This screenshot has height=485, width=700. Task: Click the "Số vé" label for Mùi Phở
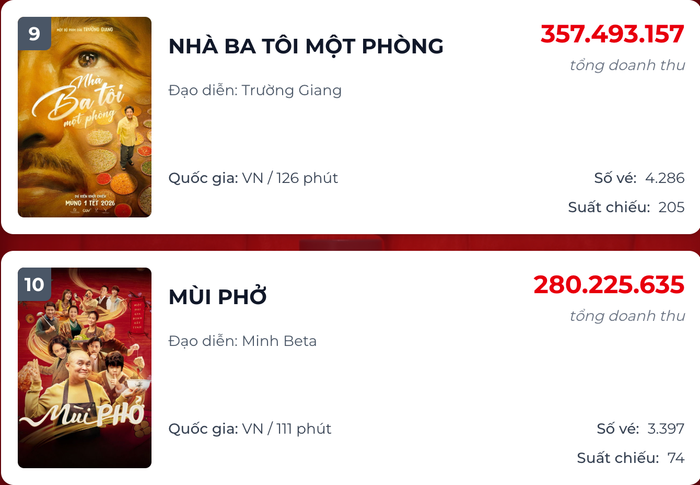617,429
